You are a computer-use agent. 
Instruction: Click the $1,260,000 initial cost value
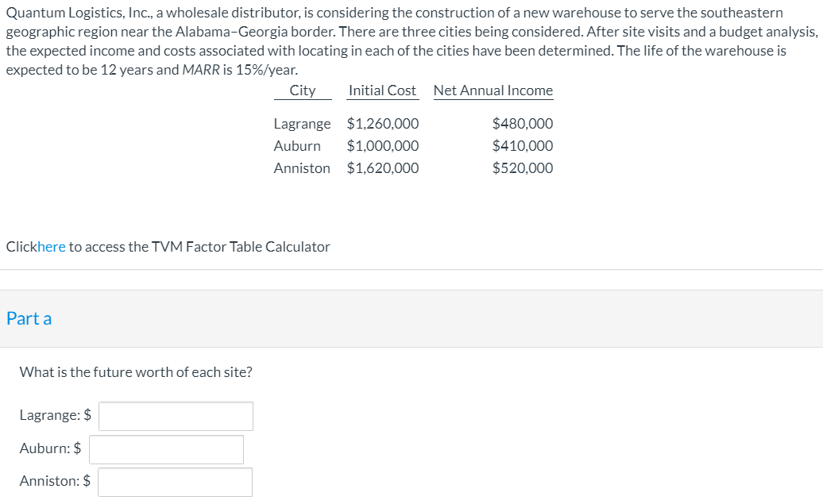(383, 123)
